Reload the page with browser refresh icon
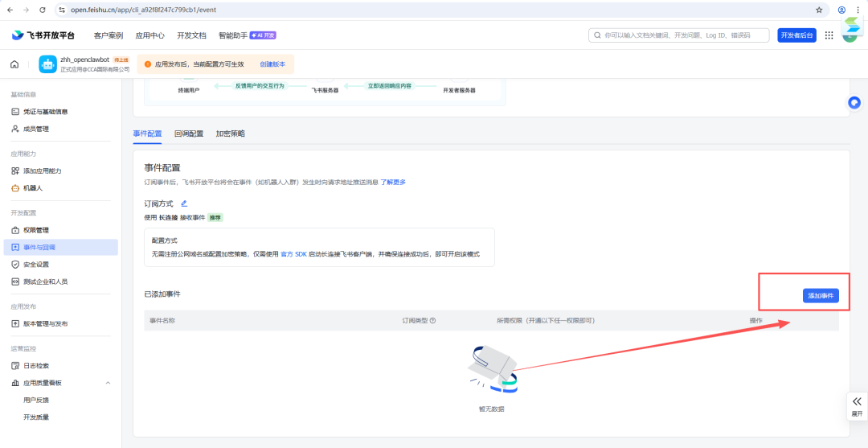This screenshot has height=448, width=868. pyautogui.click(x=43, y=10)
